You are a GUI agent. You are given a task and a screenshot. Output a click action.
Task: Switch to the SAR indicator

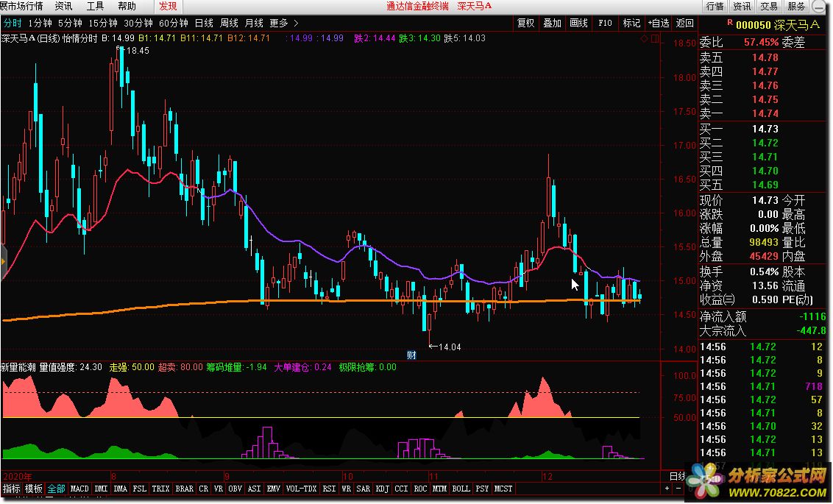tap(364, 489)
